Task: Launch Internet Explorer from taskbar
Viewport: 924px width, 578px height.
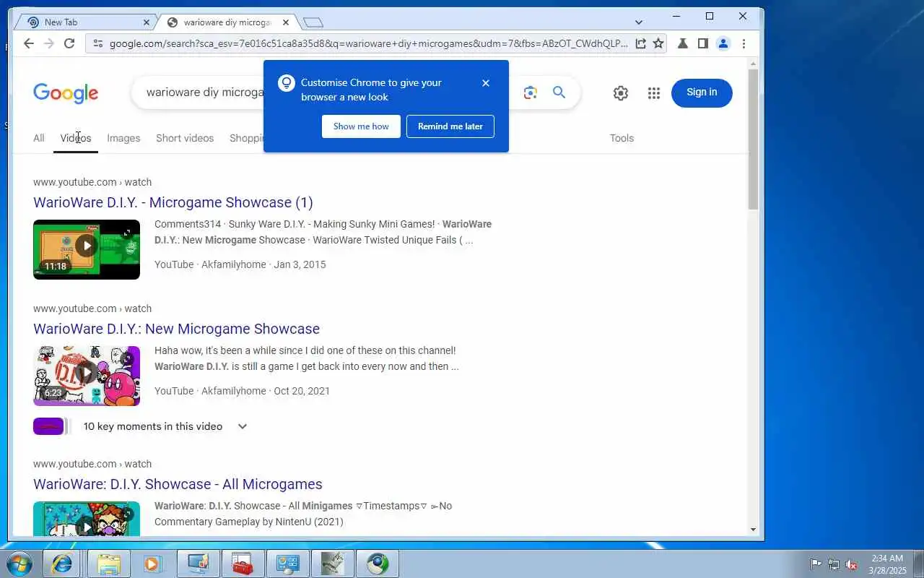Action: point(63,564)
